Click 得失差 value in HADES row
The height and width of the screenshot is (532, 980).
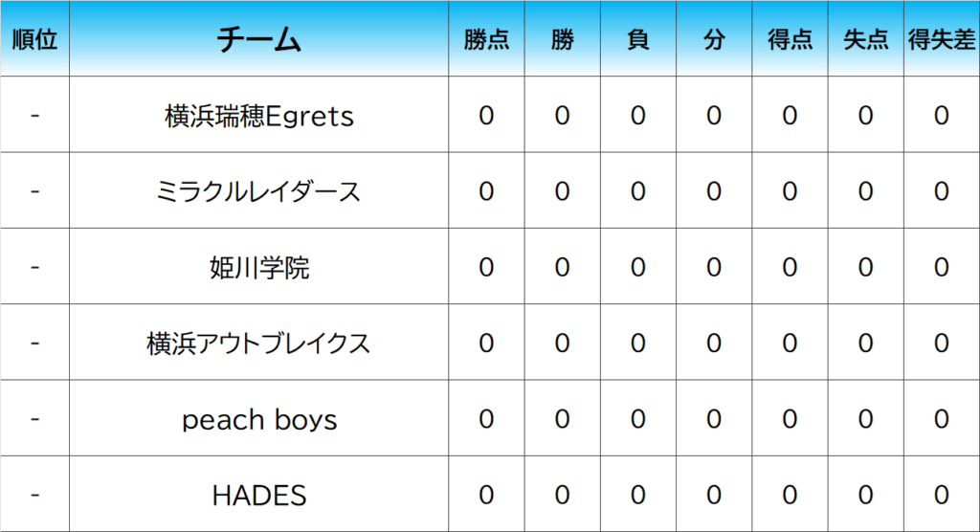pyautogui.click(x=941, y=495)
